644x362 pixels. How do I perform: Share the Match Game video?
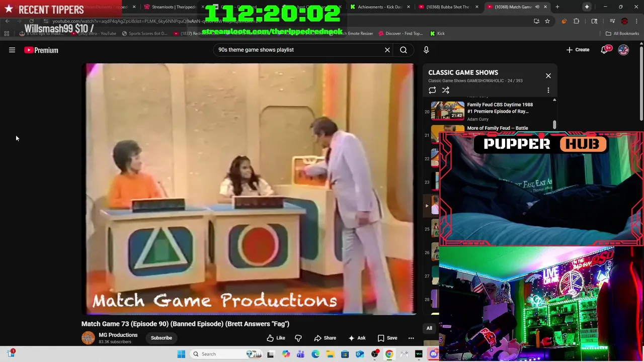[x=325, y=338]
